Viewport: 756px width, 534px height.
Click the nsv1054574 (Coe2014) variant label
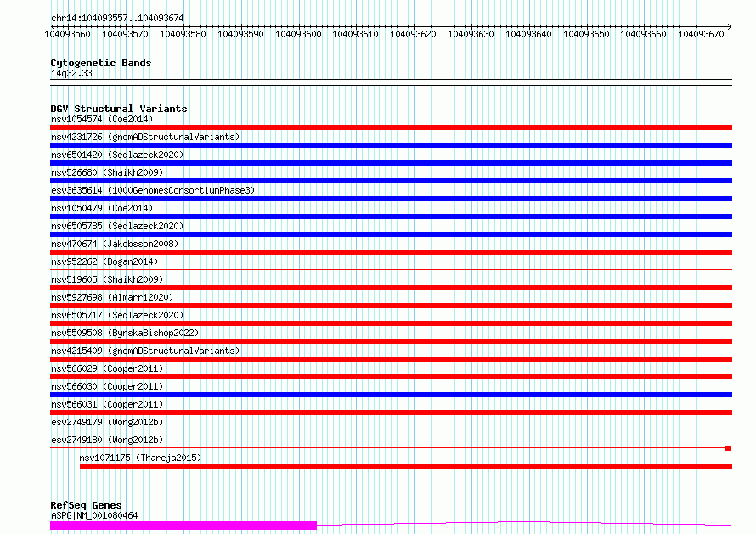pyautogui.click(x=102, y=119)
